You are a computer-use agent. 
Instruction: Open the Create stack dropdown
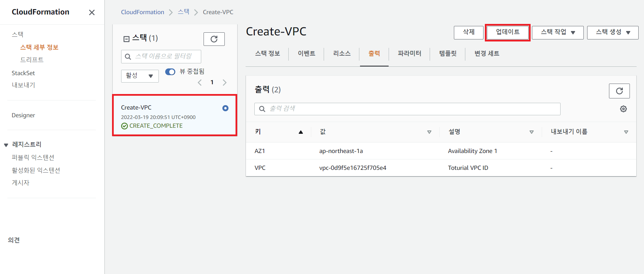613,32
